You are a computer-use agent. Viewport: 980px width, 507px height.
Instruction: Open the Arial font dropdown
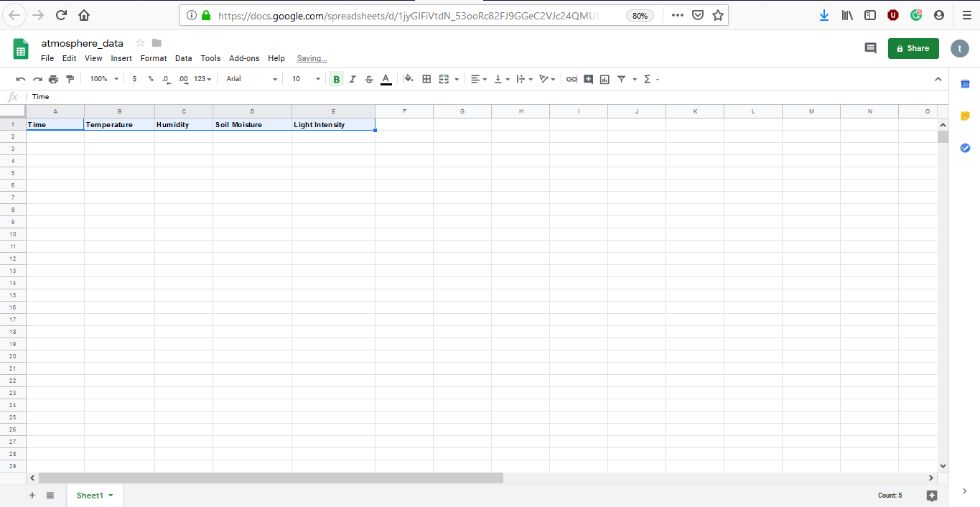pyautogui.click(x=251, y=79)
